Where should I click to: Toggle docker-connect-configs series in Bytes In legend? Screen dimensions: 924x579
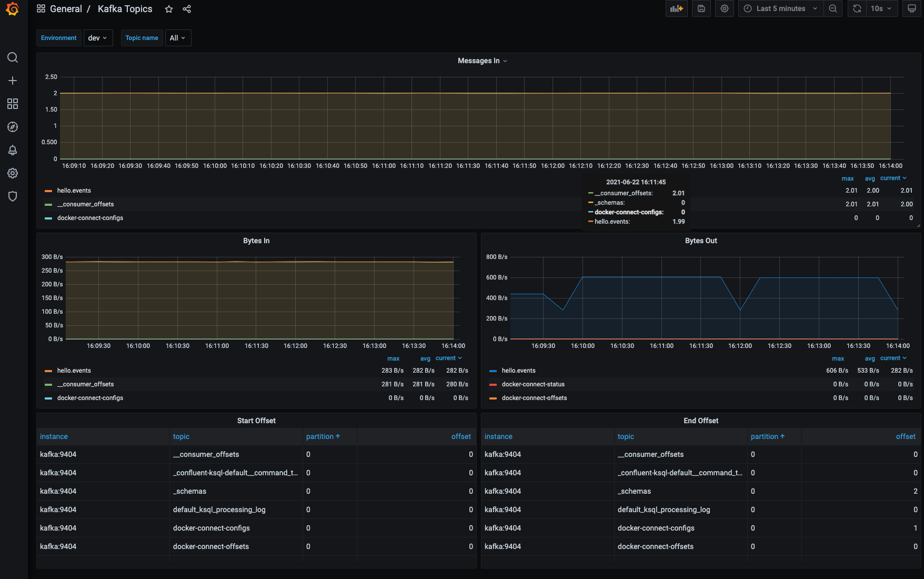pyautogui.click(x=90, y=398)
